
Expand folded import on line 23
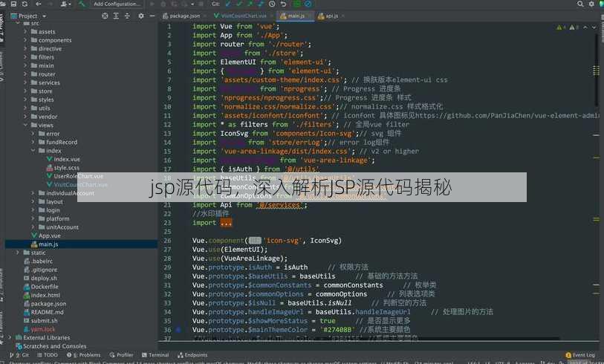[226, 223]
